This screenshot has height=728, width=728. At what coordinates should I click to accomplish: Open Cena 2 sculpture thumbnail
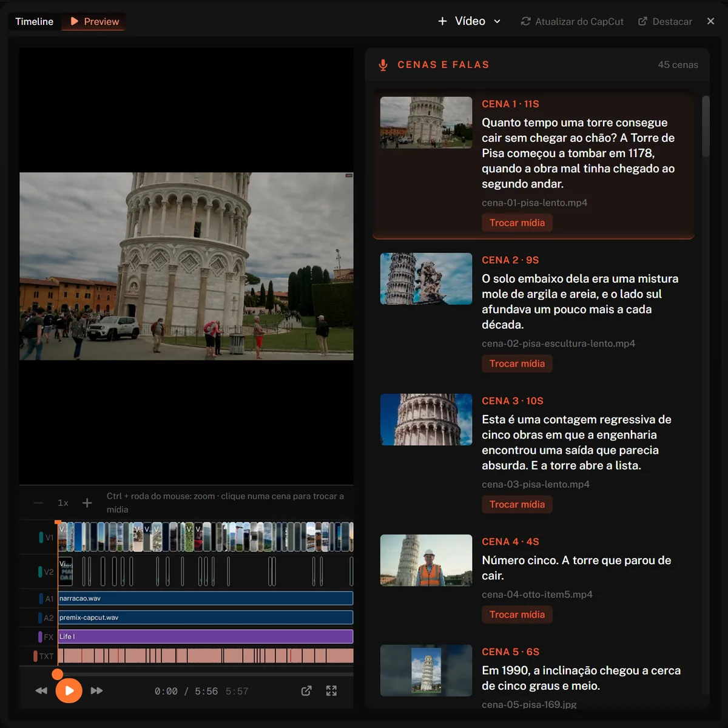(x=426, y=278)
